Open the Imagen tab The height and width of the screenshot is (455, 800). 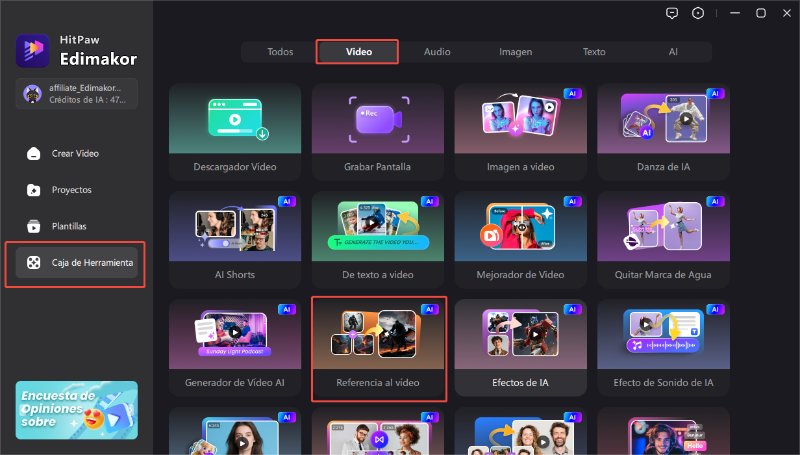[515, 52]
